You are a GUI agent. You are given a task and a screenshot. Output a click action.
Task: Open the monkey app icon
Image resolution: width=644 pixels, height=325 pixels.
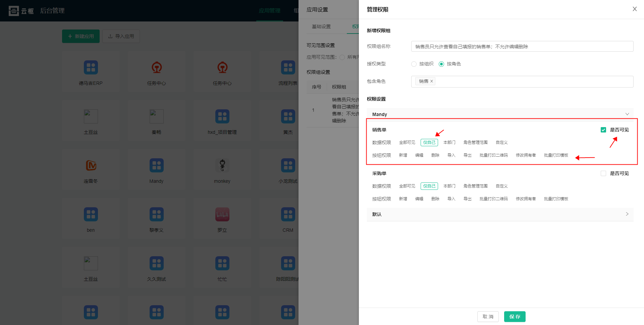[222, 165]
